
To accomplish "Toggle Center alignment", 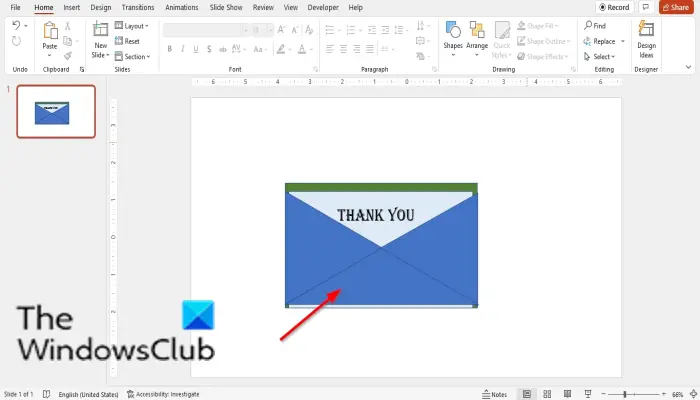I will [x=343, y=49].
